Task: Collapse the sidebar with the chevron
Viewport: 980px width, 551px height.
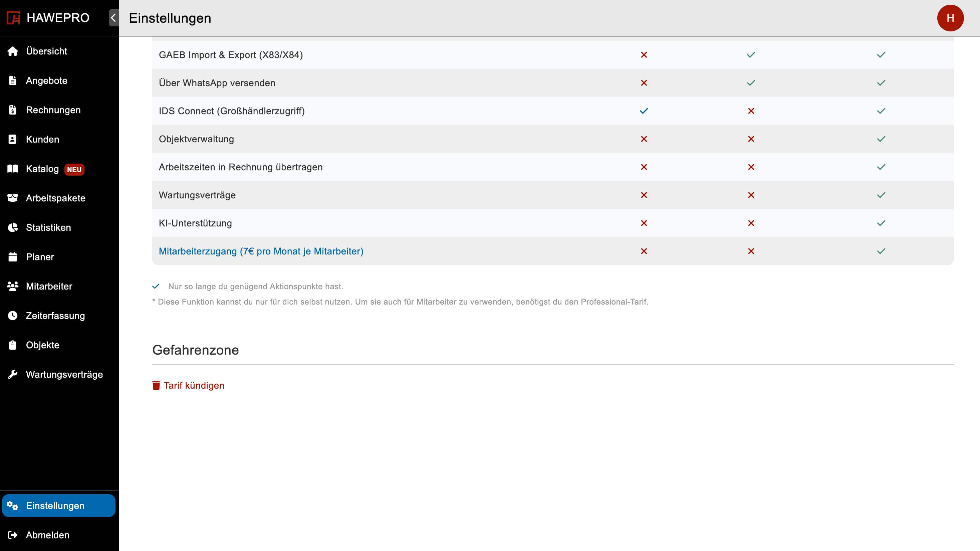Action: pyautogui.click(x=113, y=18)
